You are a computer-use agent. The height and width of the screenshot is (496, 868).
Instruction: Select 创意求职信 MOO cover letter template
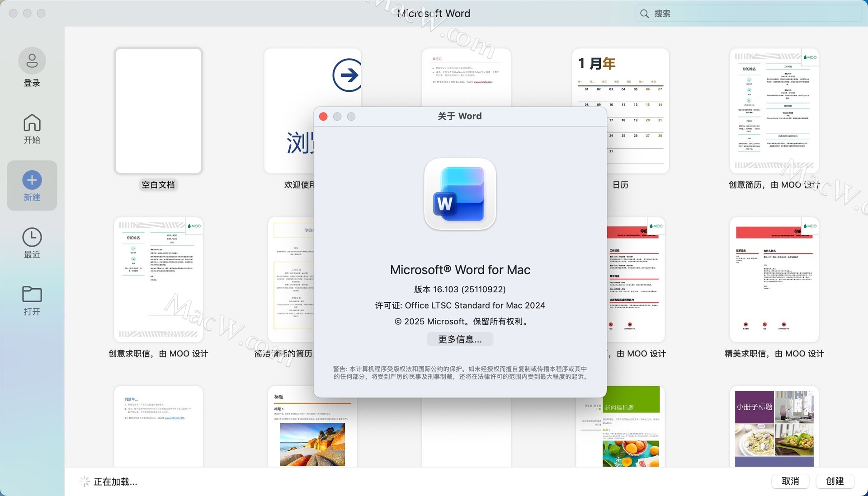pos(158,279)
